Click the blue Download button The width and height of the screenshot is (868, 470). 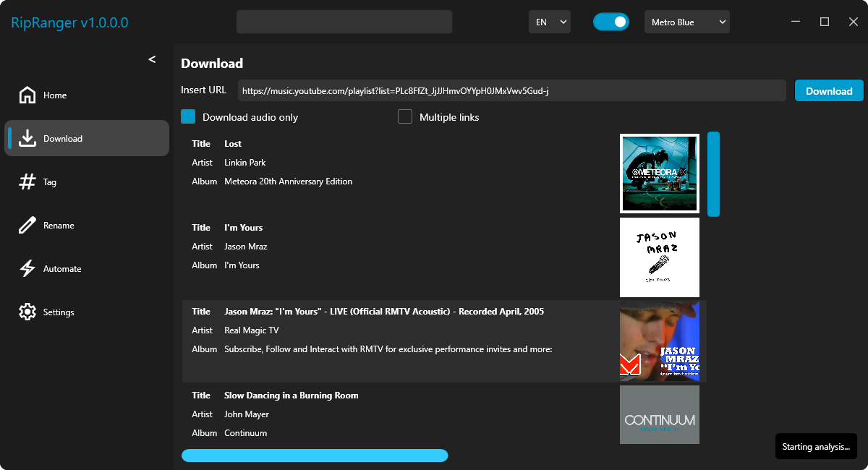click(x=829, y=91)
